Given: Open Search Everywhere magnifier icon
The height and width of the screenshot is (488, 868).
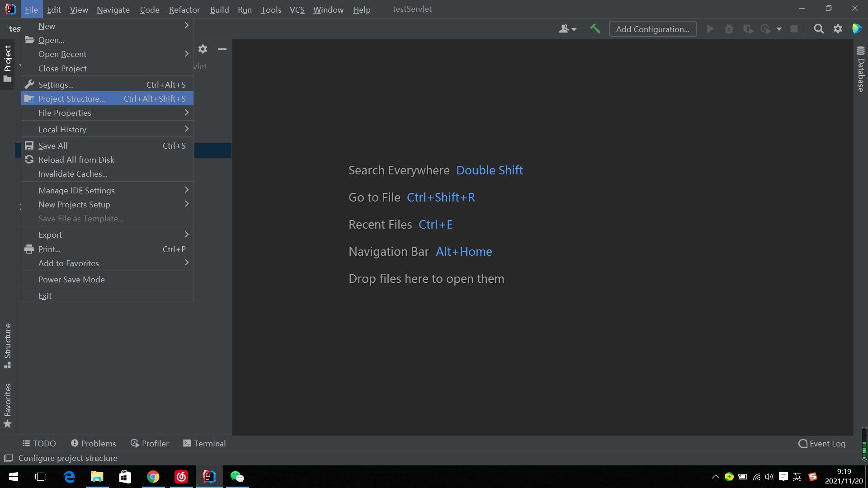Looking at the screenshot, I should click(x=819, y=29).
